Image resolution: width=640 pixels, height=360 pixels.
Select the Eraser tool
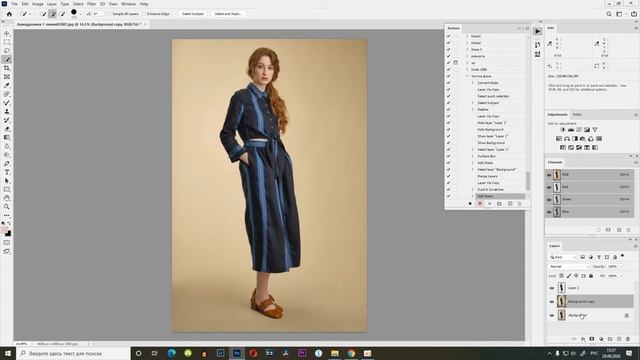point(7,129)
